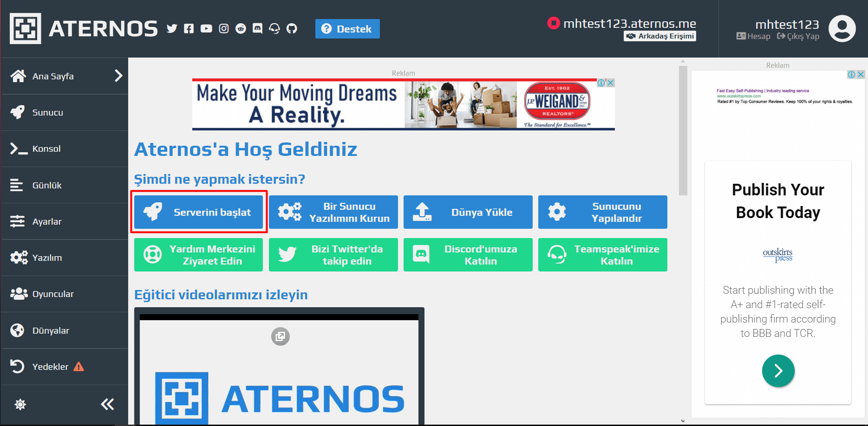The height and width of the screenshot is (426, 868).
Task: Open Aternos Reddit icon in header
Action: pos(241,29)
